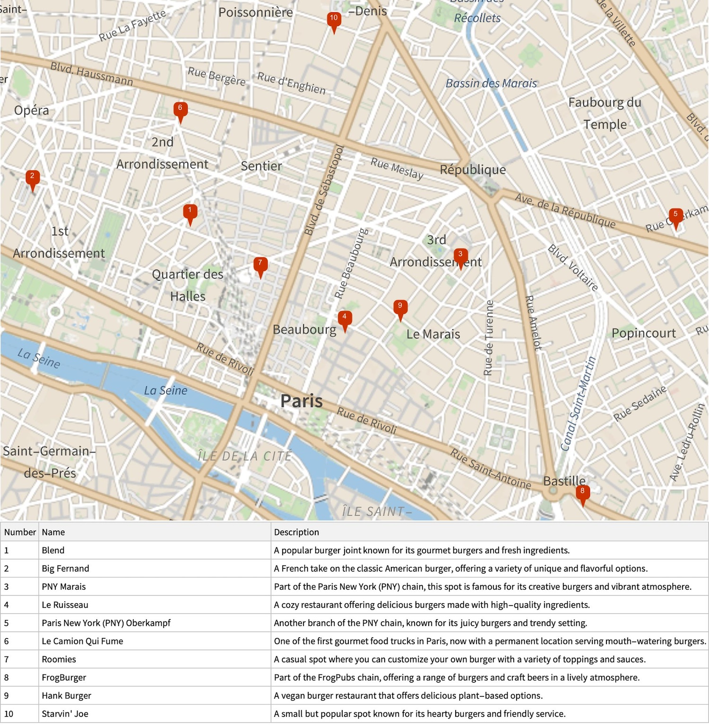Select the Le Camion Qui Fume entry
Viewport: 709px width, 728px height.
tap(82, 641)
